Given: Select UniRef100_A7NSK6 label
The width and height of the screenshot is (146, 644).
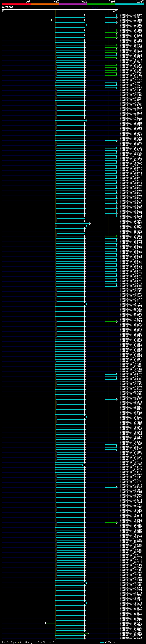Looking at the screenshot, I should pos(131,233).
